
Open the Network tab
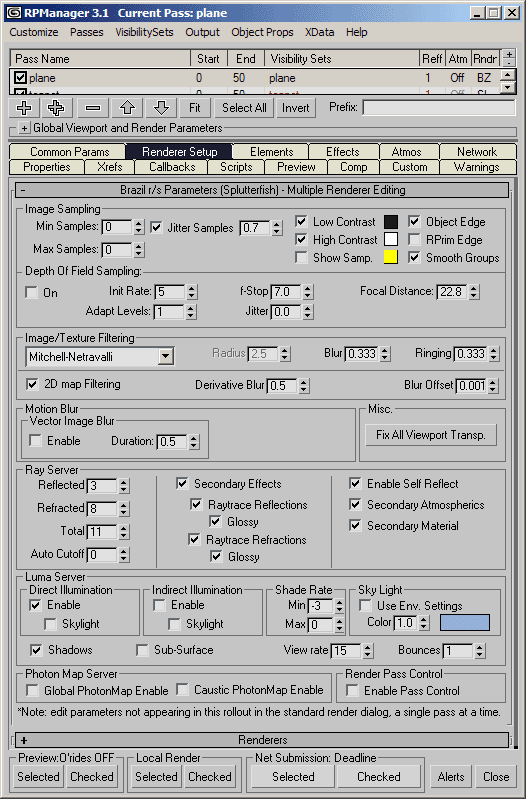pos(477,152)
